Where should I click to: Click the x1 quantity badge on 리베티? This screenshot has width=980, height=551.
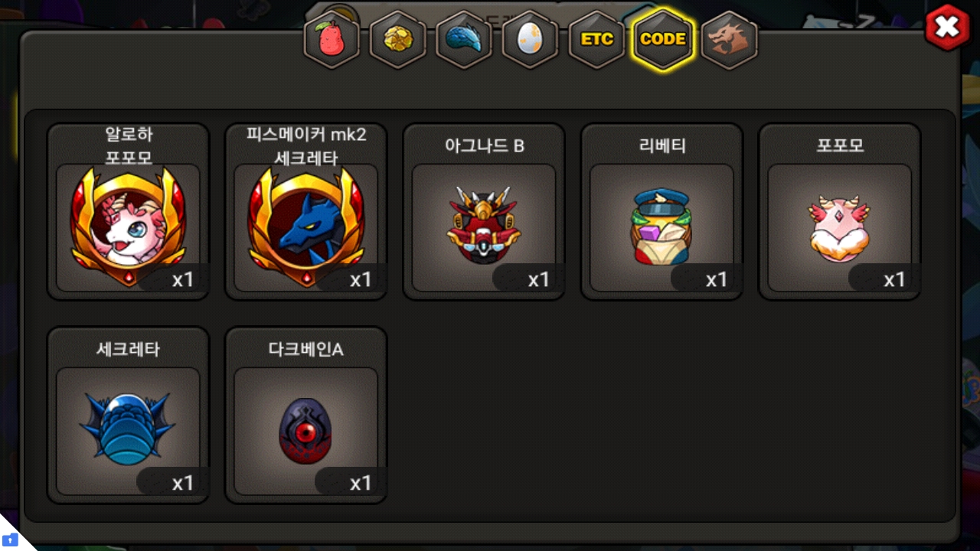click(716, 279)
